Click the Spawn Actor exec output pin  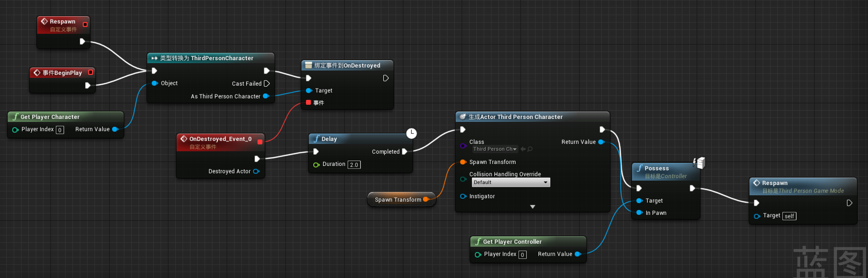click(x=602, y=130)
